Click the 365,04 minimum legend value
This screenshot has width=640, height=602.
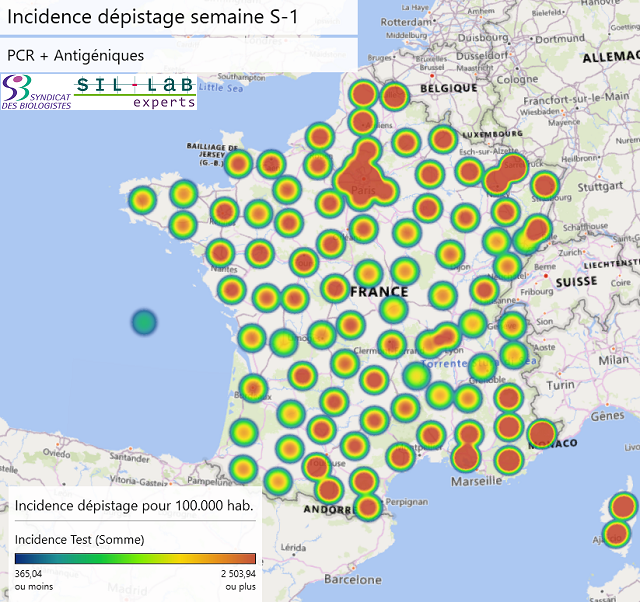35,574
